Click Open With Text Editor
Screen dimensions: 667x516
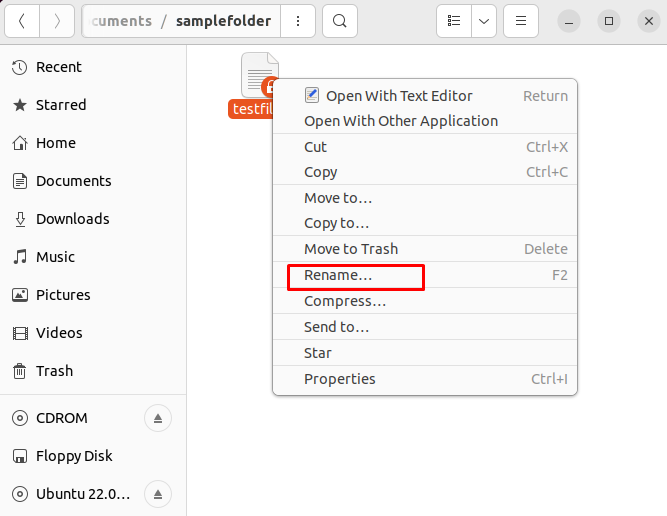399,96
